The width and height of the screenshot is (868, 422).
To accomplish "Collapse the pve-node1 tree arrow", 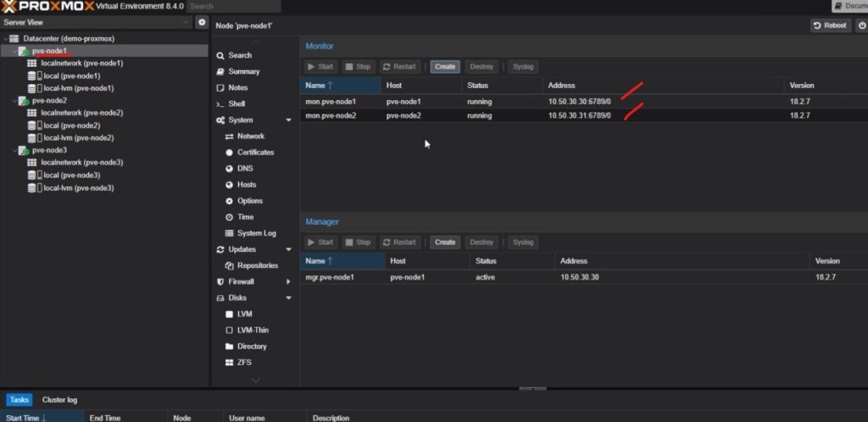I will [x=14, y=51].
